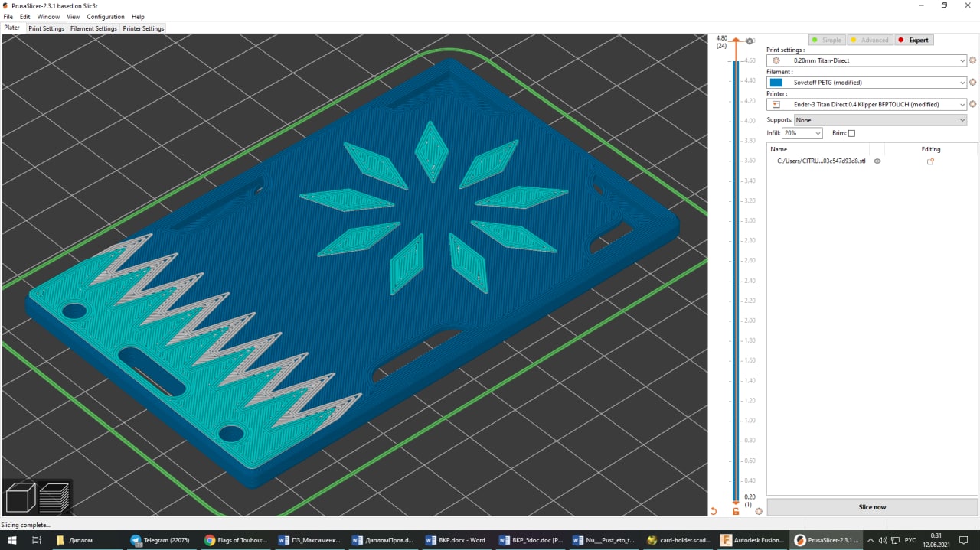Screen dimensions: 980x550
Task: Switch to Print Settings tab
Action: click(x=47, y=28)
